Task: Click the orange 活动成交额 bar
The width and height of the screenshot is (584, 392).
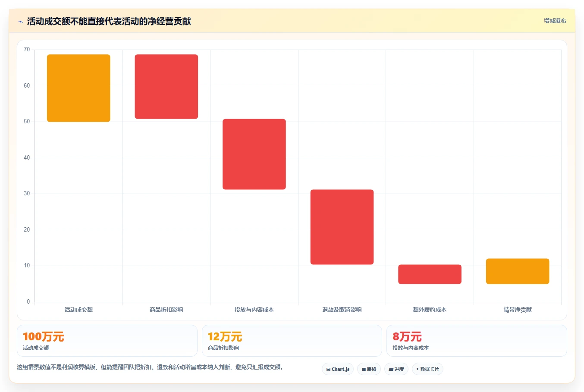Action: click(x=78, y=88)
